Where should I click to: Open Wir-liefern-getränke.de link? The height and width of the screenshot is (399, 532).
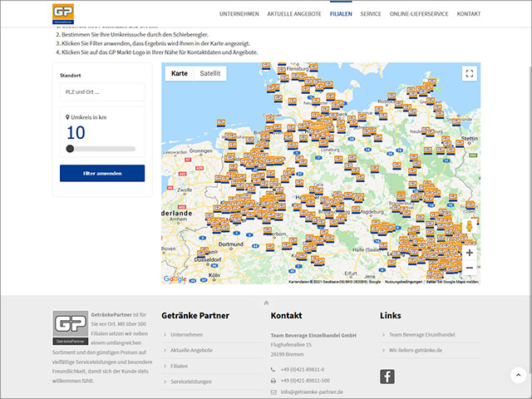click(x=416, y=350)
